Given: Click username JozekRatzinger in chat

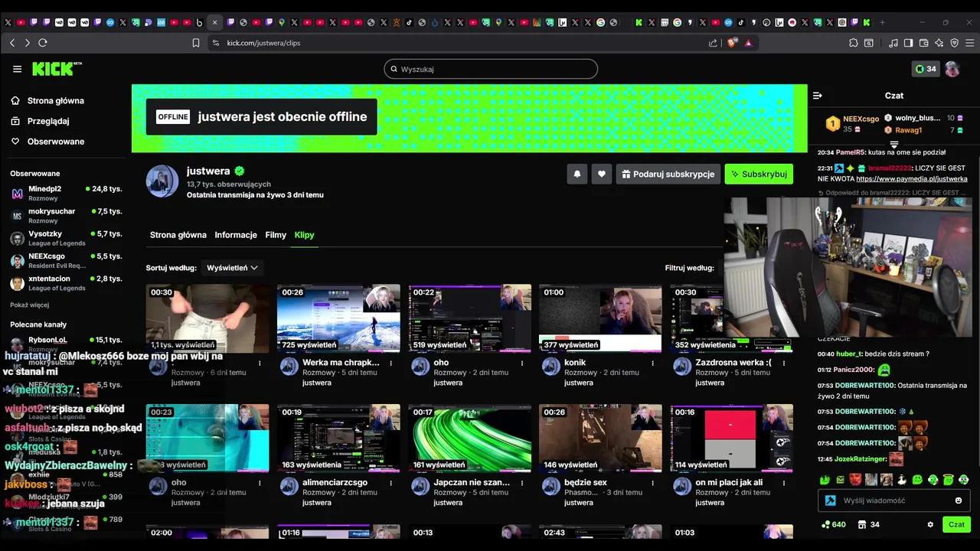Looking at the screenshot, I should pyautogui.click(x=861, y=459).
